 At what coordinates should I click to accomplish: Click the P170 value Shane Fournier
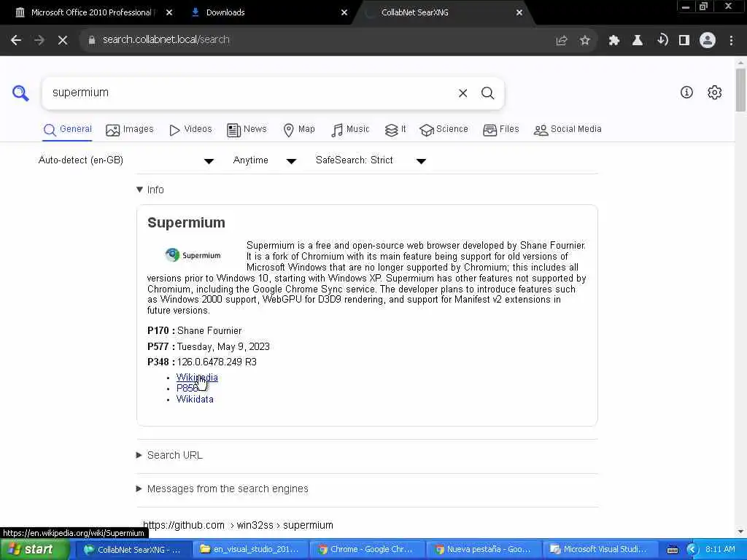[209, 330]
